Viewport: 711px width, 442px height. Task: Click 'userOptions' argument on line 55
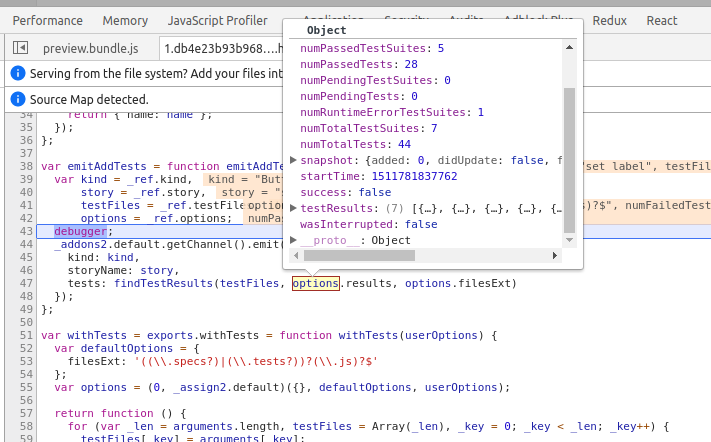(461, 387)
